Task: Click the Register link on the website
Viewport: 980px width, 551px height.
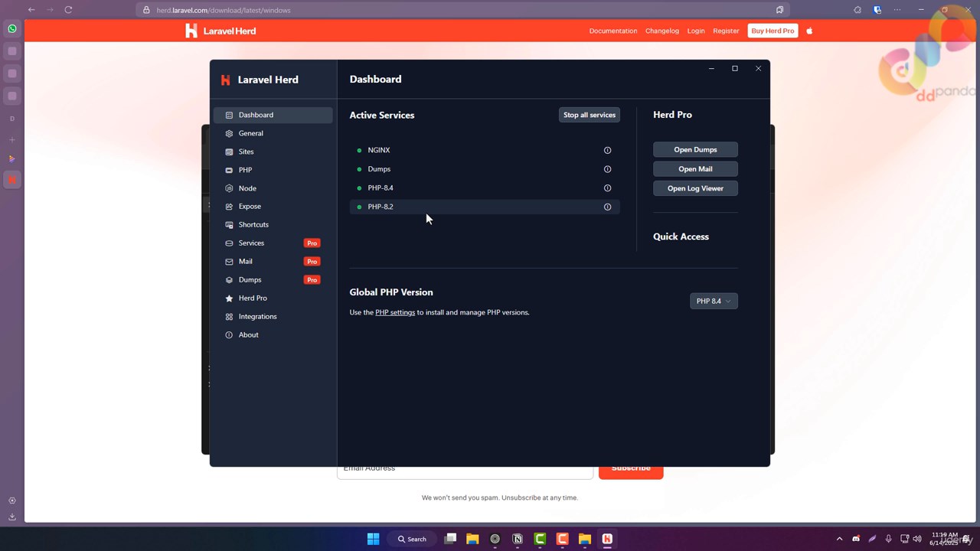Action: click(x=726, y=31)
